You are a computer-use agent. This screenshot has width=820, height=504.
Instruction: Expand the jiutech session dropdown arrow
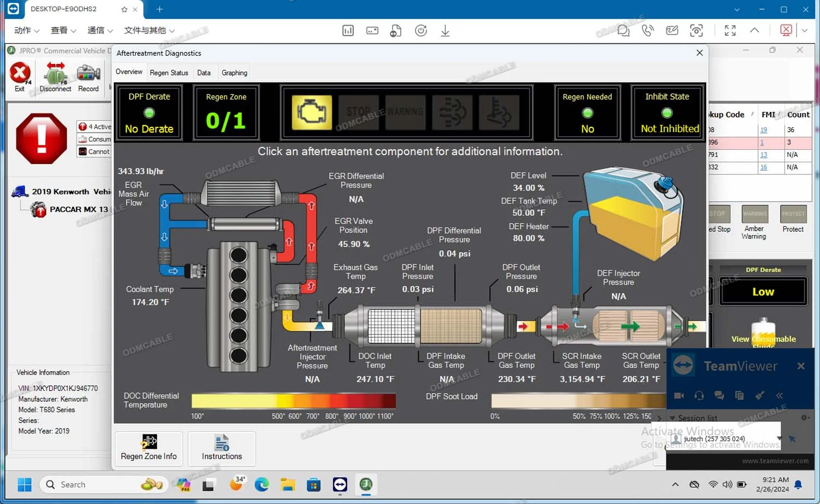click(x=780, y=438)
